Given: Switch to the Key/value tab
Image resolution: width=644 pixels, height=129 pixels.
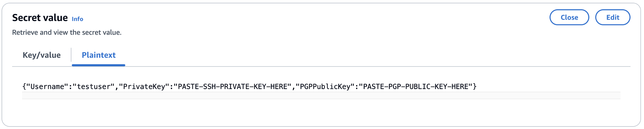Looking at the screenshot, I should (x=42, y=55).
